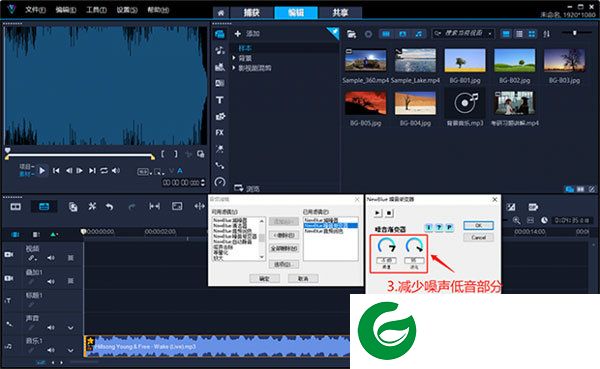
Task: Click the mark-out bracket button
Action: pos(176,154)
